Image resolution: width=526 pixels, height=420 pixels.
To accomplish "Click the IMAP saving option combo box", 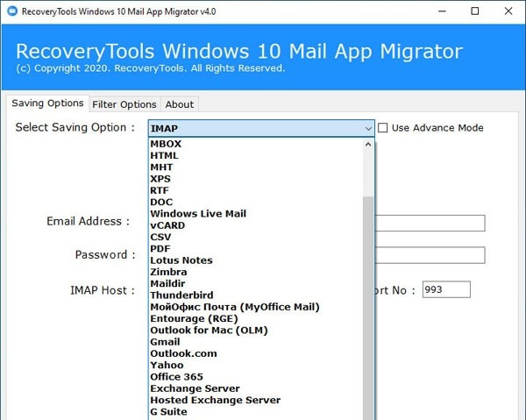I will point(261,129).
